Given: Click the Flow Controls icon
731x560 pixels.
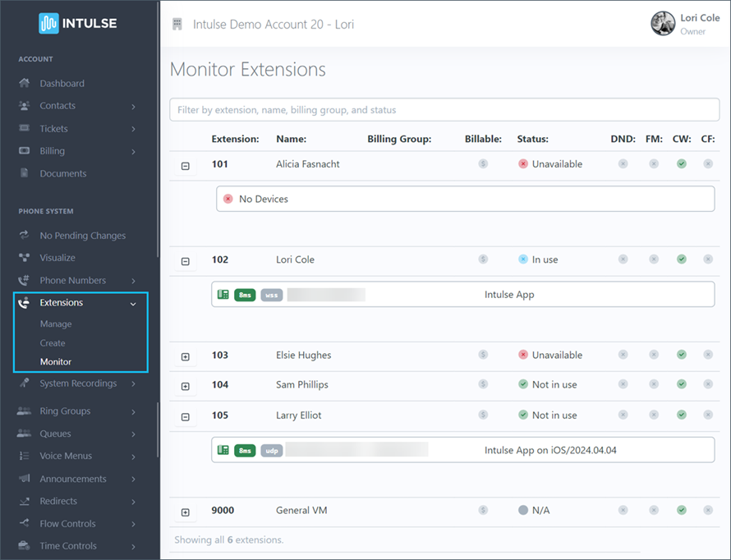Looking at the screenshot, I should pos(25,523).
